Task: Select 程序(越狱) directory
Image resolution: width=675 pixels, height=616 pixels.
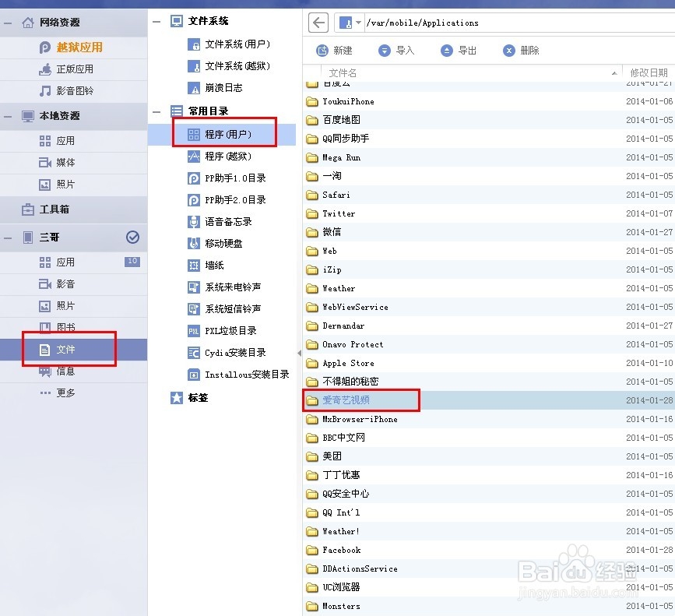Action: [220, 157]
